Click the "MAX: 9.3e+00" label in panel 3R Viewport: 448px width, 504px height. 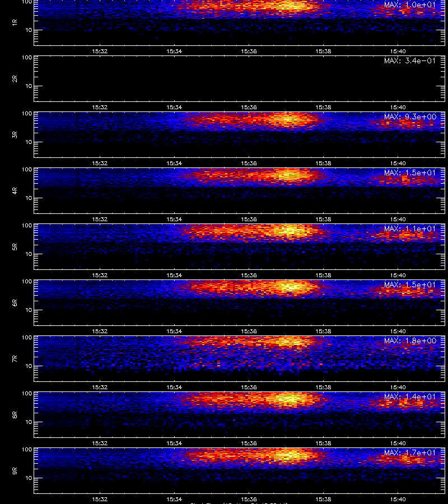click(410, 116)
